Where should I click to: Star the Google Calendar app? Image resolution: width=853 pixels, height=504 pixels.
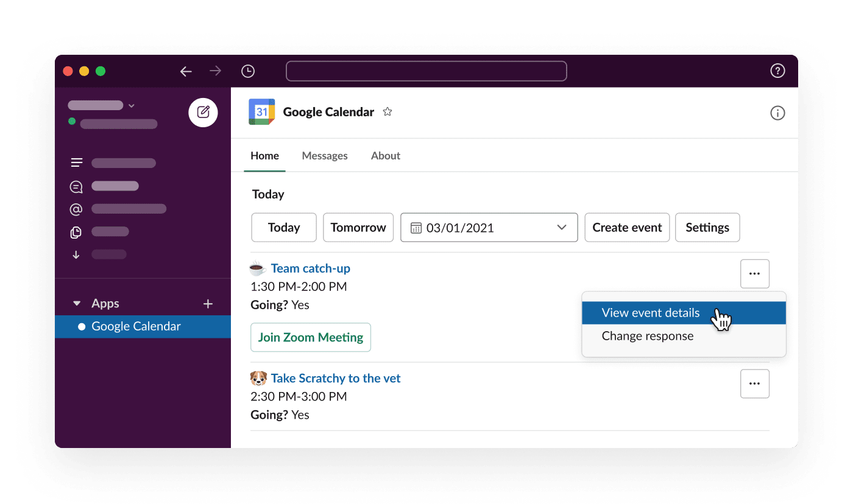coord(388,111)
